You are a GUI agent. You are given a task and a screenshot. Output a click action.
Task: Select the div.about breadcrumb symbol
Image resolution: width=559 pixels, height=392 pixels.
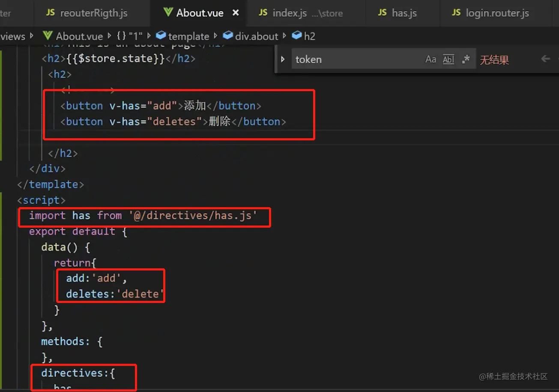pos(251,36)
